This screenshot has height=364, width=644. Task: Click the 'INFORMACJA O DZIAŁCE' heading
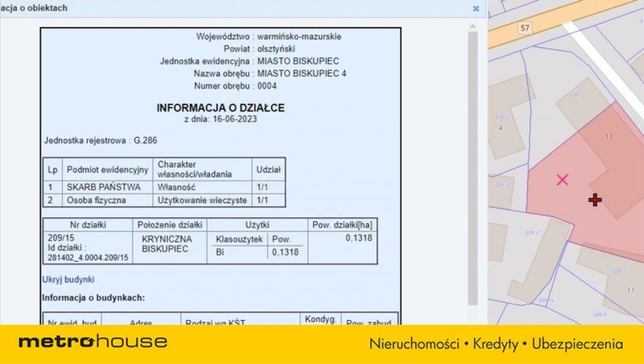click(220, 108)
